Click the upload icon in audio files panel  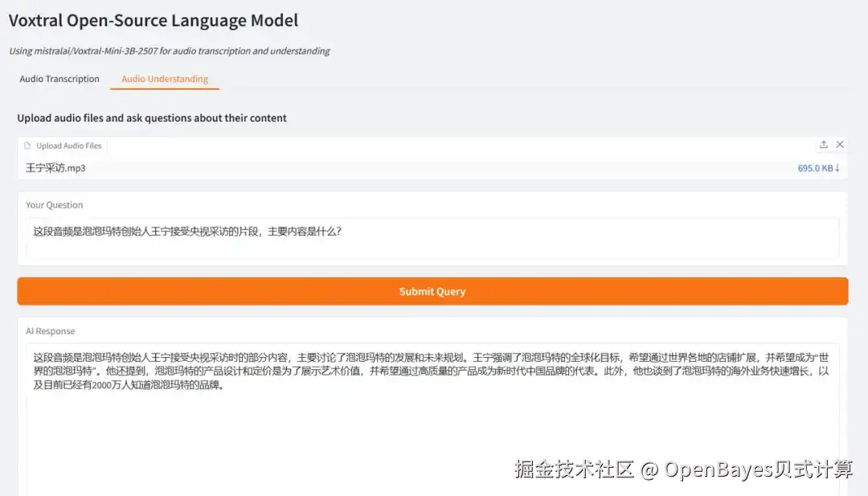tap(824, 145)
